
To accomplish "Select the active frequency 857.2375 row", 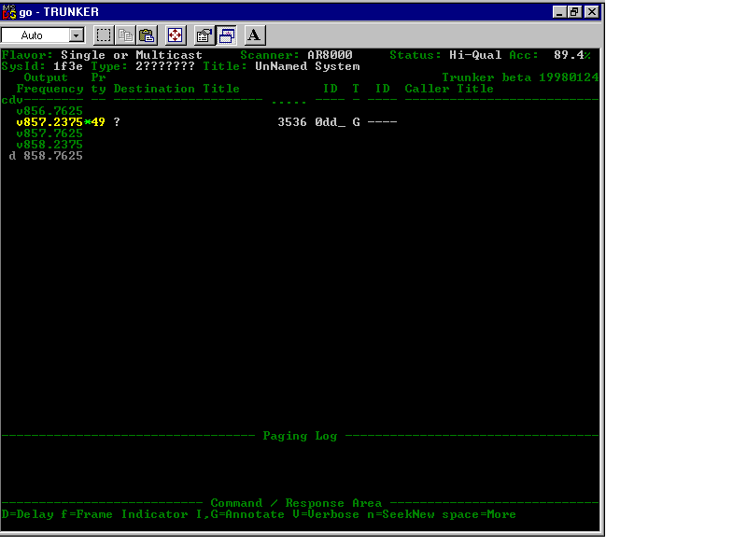I will click(x=49, y=122).
